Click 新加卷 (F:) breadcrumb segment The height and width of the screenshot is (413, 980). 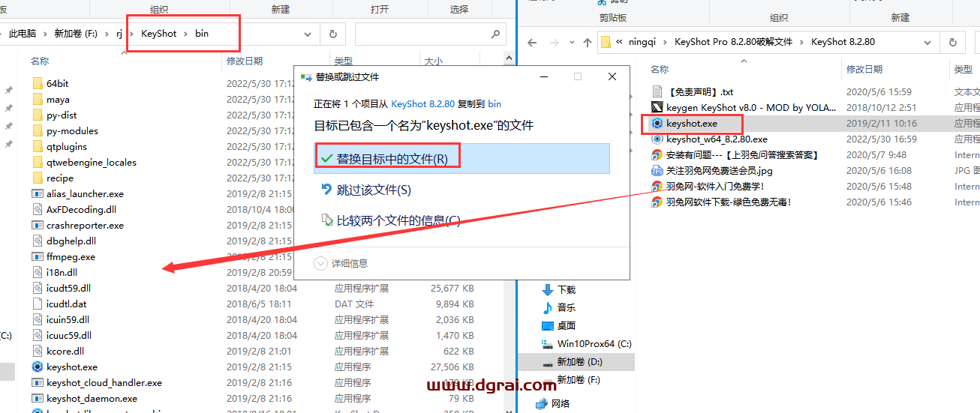coord(77,34)
